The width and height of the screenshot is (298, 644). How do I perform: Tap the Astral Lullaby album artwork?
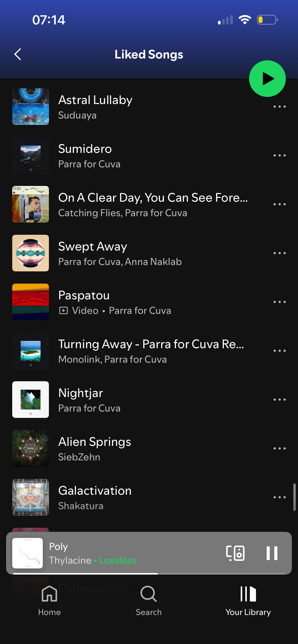coord(31,107)
